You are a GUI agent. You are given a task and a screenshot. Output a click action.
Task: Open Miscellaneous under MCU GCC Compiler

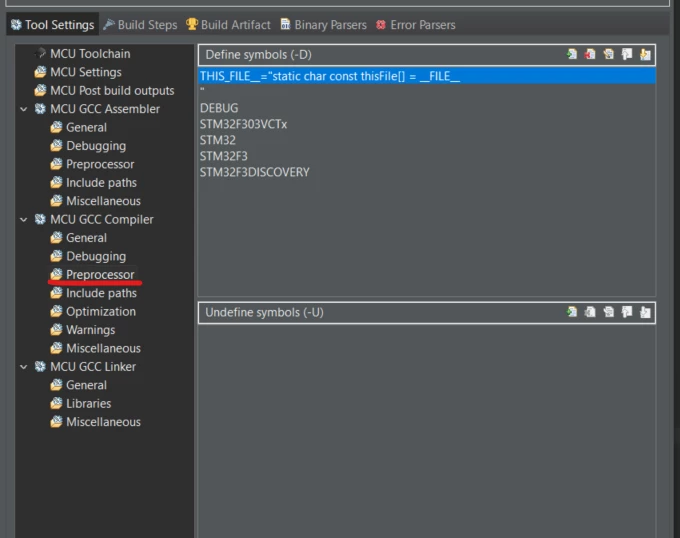pos(103,348)
